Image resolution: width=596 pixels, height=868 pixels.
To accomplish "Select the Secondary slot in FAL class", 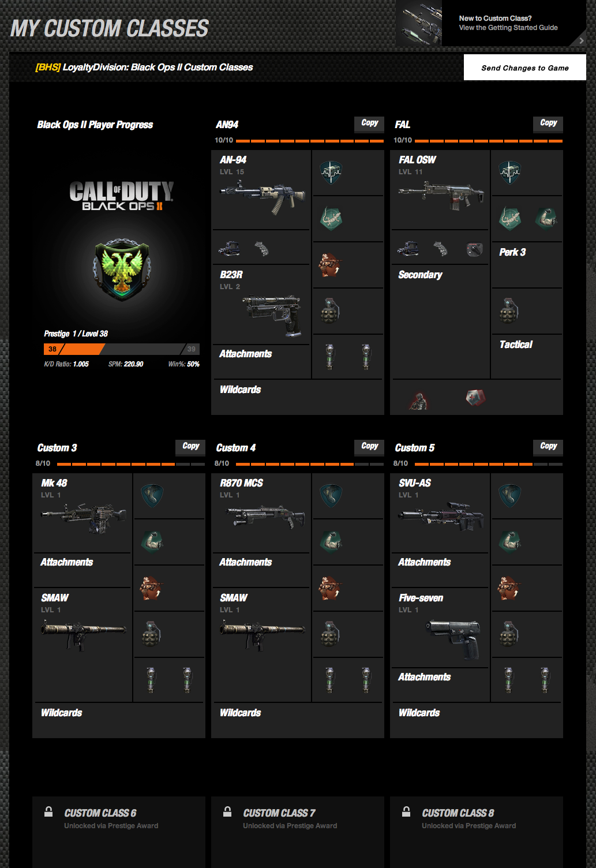I will [x=440, y=321].
